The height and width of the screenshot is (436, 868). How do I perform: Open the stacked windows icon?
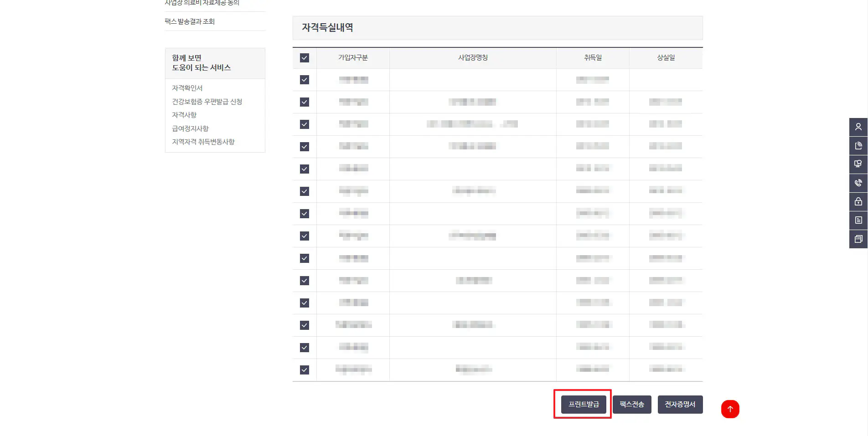click(858, 239)
